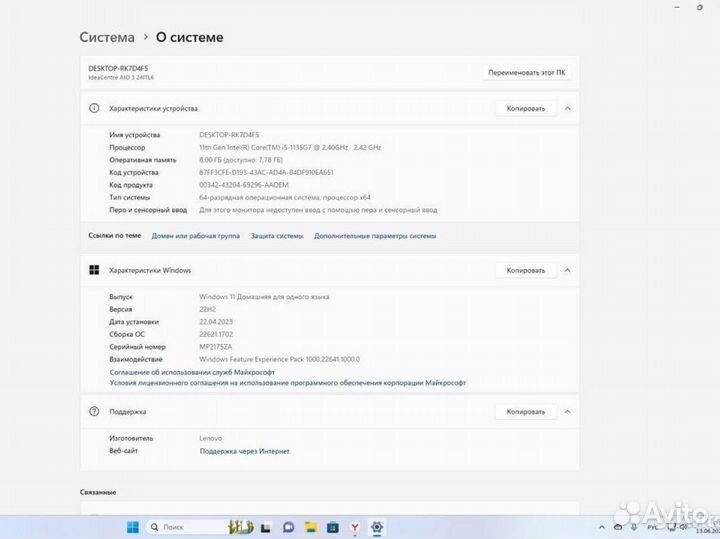720x539 pixels.
Task: Select serial number MP2175ZA
Action: pyautogui.click(x=215, y=347)
